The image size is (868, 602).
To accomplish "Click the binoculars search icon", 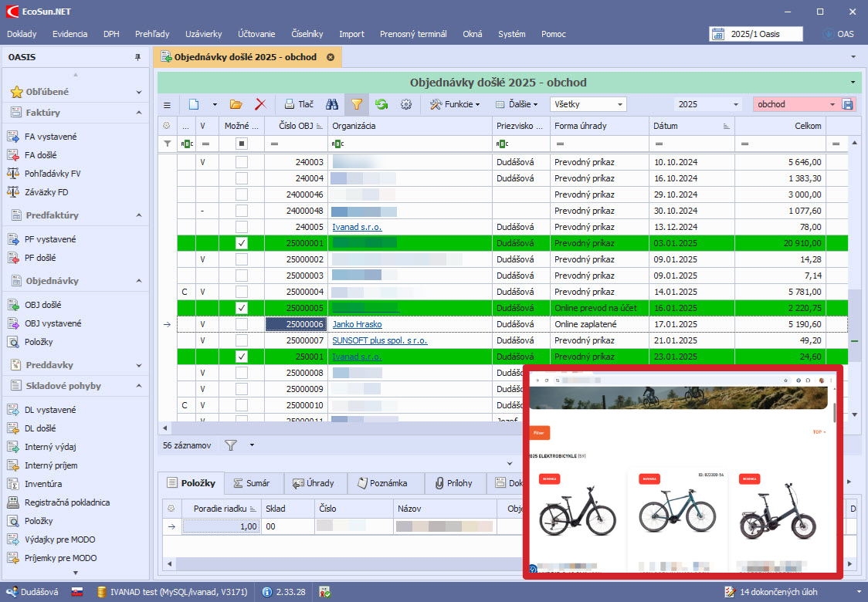I will click(332, 104).
